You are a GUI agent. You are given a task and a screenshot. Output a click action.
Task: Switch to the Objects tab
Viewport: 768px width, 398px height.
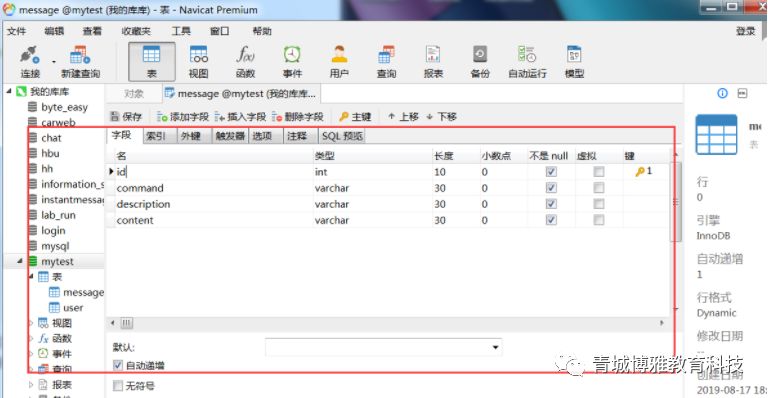tap(134, 93)
